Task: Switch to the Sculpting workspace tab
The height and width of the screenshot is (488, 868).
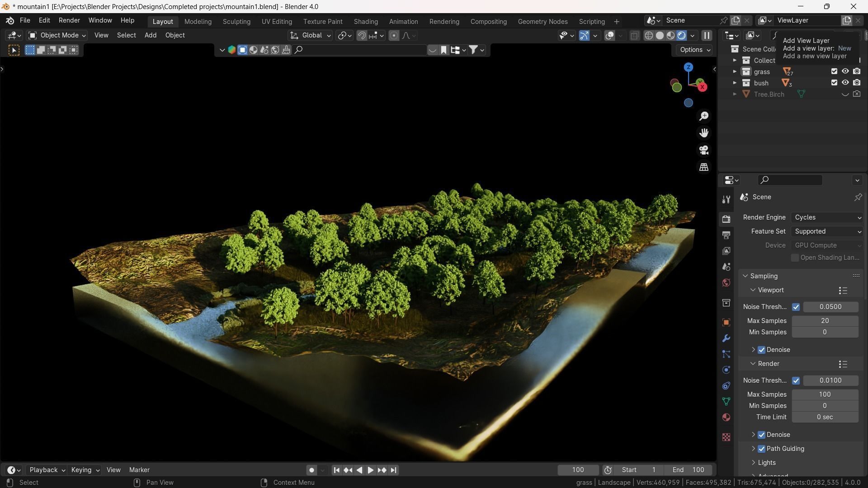Action: click(236, 21)
